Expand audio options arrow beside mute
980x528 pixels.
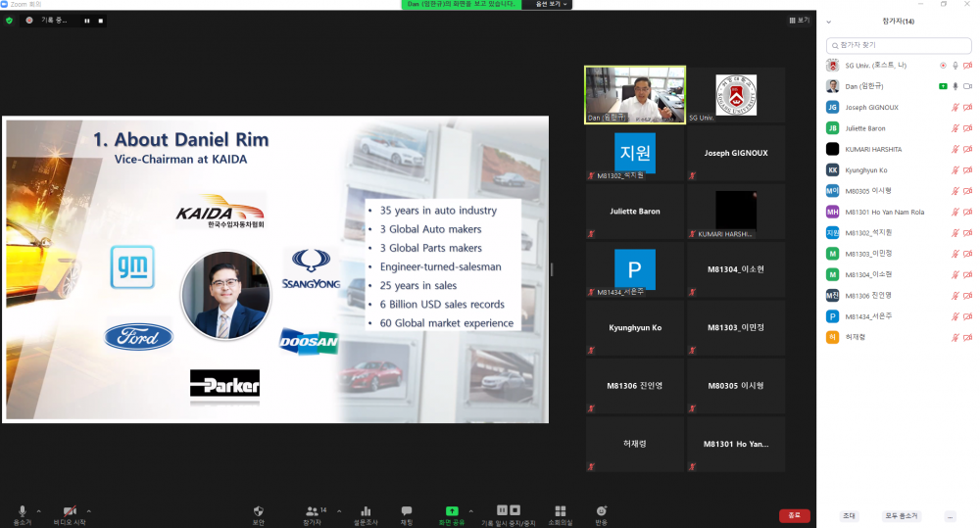pyautogui.click(x=39, y=511)
